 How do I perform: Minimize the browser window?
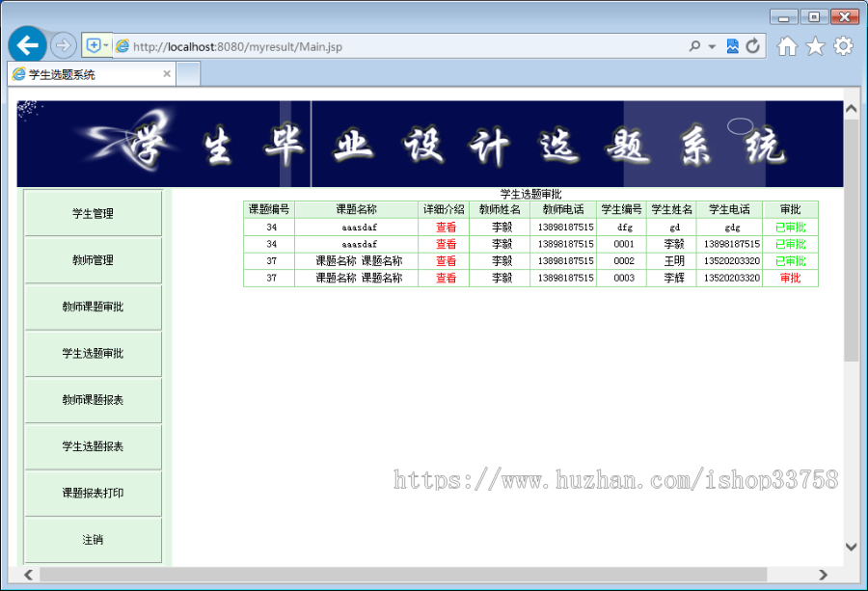click(x=783, y=17)
